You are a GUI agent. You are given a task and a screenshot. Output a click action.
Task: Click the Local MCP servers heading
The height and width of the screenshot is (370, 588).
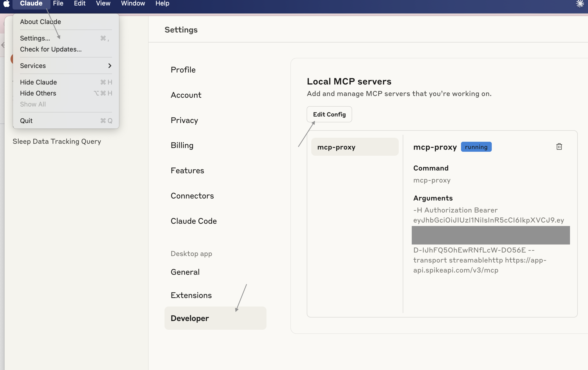(x=349, y=81)
